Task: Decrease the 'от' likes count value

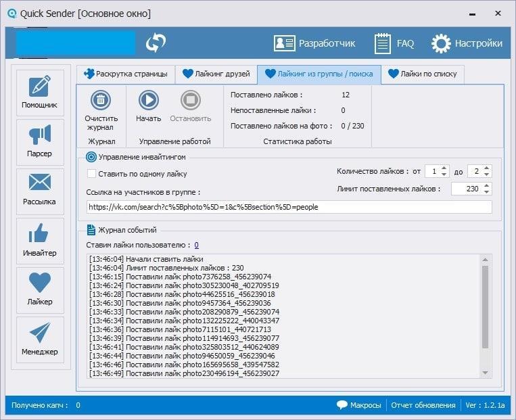Action: point(444,174)
